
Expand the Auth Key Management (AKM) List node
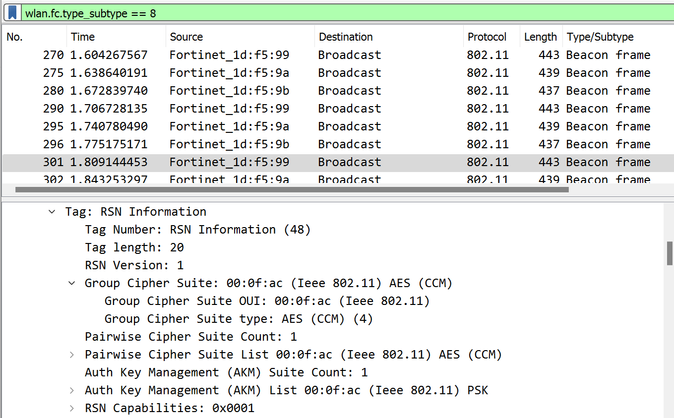pos(71,390)
